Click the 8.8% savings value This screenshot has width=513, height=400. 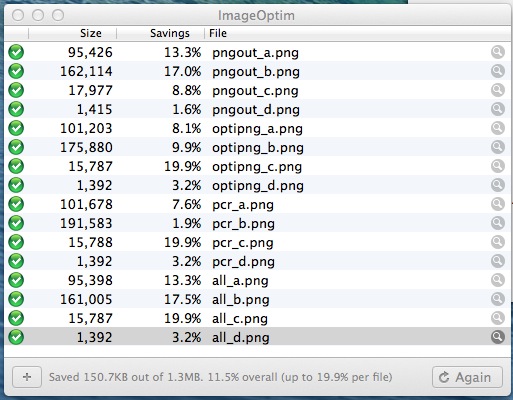pos(187,90)
